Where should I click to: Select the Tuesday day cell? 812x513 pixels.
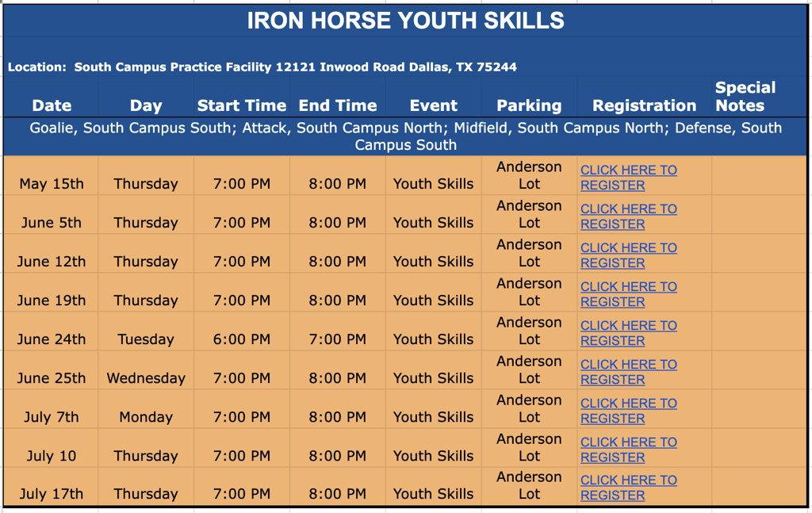point(146,339)
